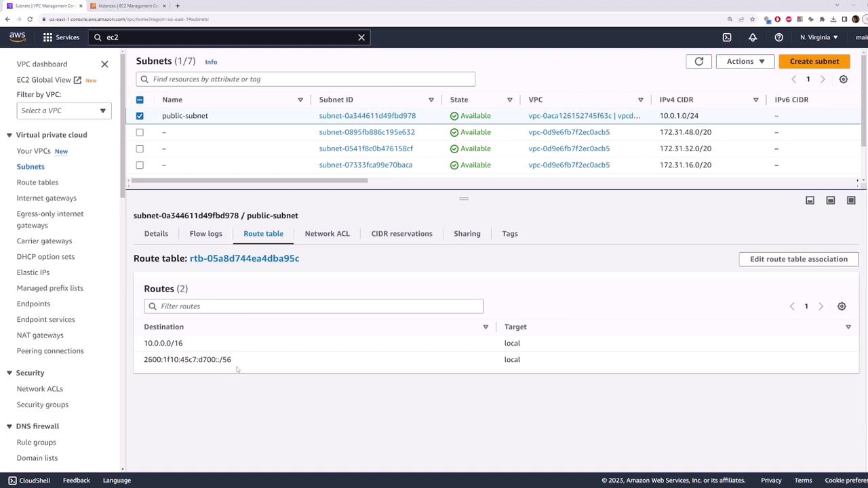Close the VPC sidebar navigation panel
Image resolution: width=868 pixels, height=488 pixels.
(104, 64)
